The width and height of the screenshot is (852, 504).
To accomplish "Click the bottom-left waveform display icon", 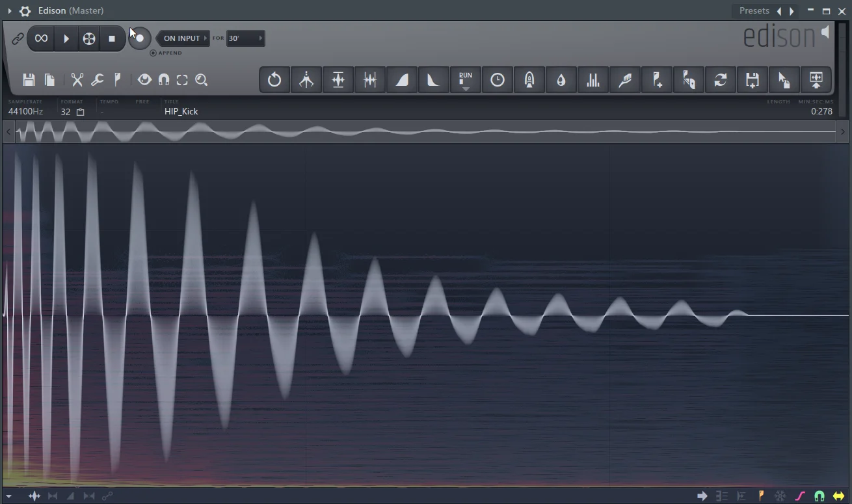I will (34, 496).
